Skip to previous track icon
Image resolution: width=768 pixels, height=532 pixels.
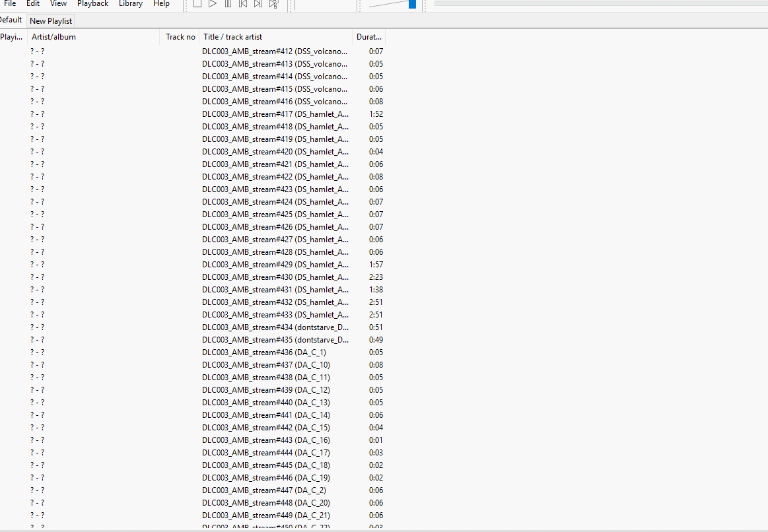click(x=242, y=4)
